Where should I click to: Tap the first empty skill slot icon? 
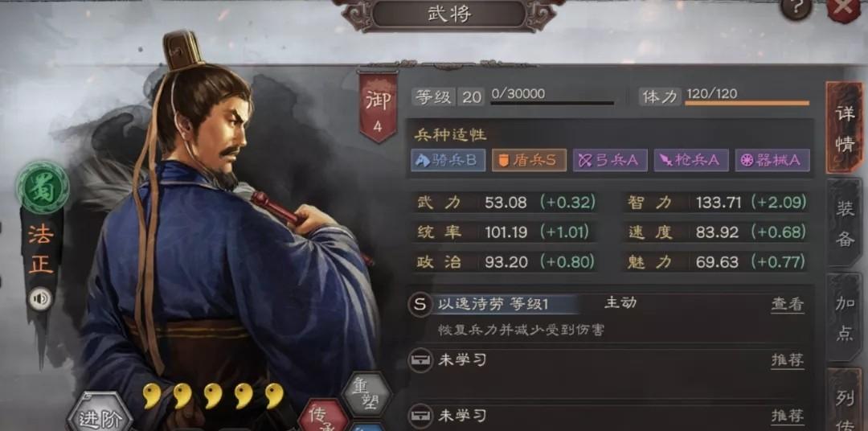[x=420, y=361]
